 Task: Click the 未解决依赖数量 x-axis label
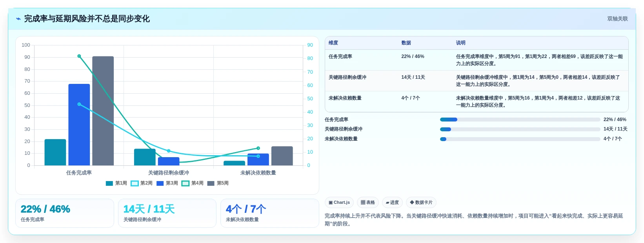pos(258,173)
